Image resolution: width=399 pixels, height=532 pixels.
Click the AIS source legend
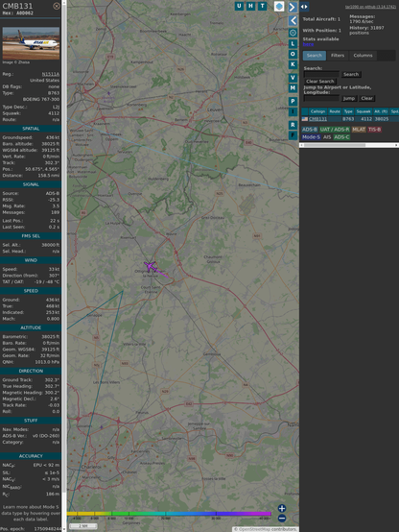pyautogui.click(x=327, y=137)
